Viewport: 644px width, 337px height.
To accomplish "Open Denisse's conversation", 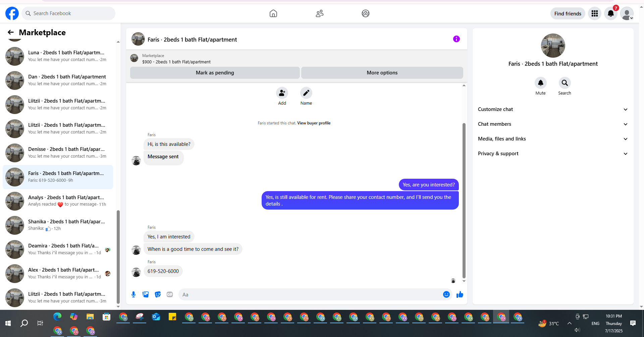I will [58, 153].
